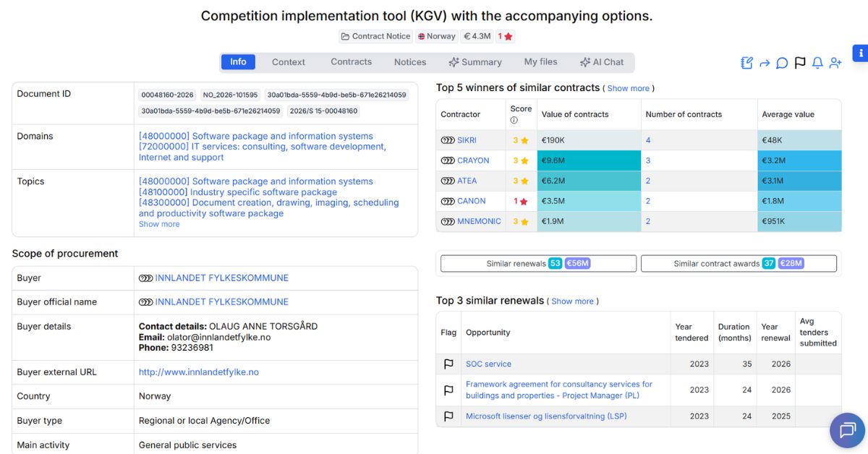Flag the Framework agreement for consultancy services row
Viewport: 868px width, 454px height.
coord(448,390)
